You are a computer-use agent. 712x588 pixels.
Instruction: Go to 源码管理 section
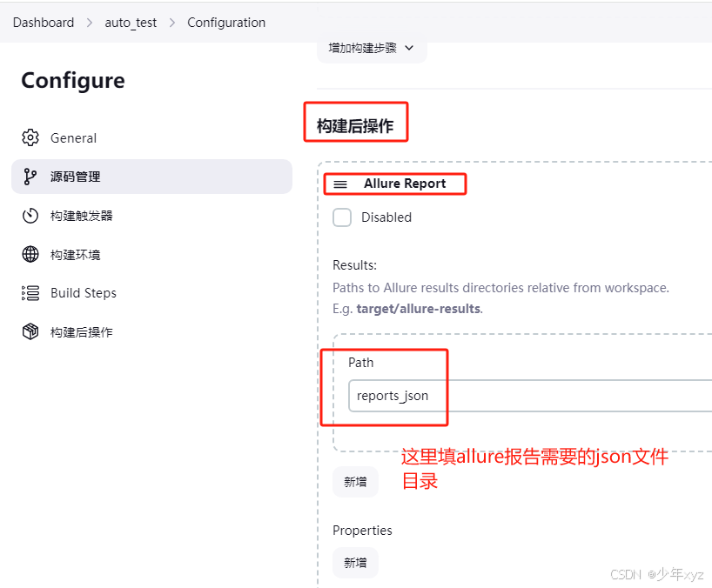coord(151,177)
